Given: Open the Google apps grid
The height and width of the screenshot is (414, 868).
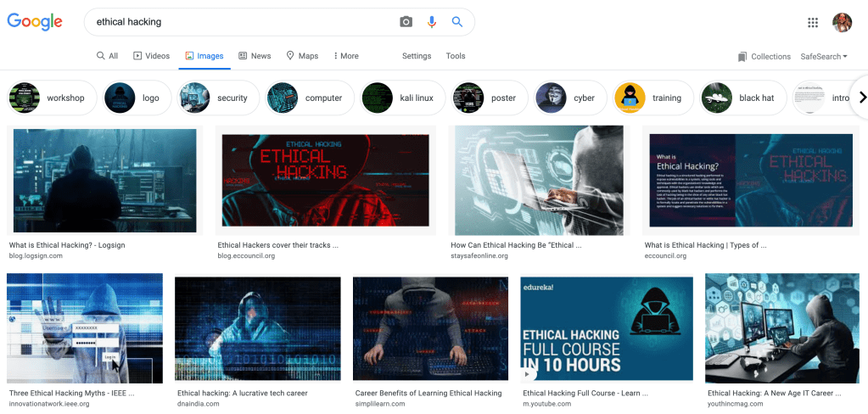Looking at the screenshot, I should [x=813, y=22].
